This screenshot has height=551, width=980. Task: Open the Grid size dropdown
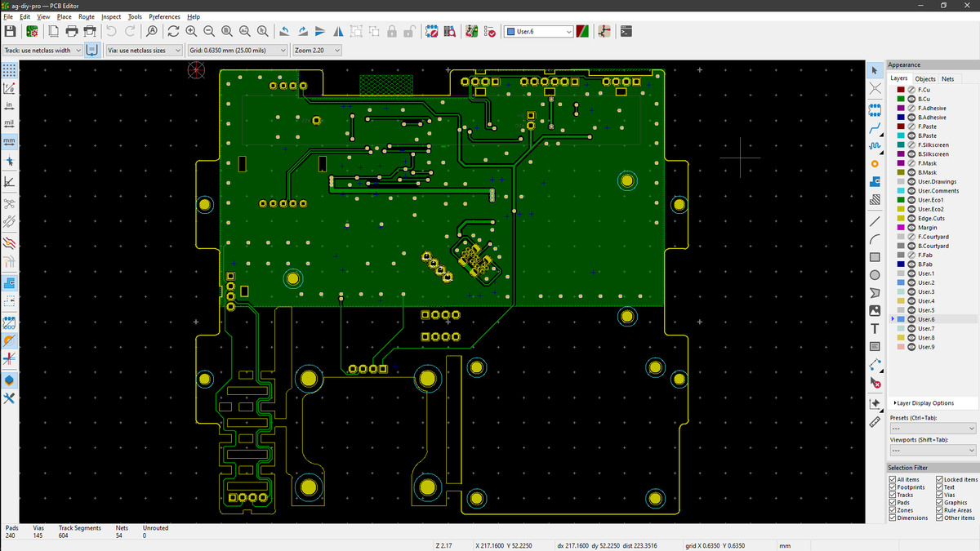(238, 51)
